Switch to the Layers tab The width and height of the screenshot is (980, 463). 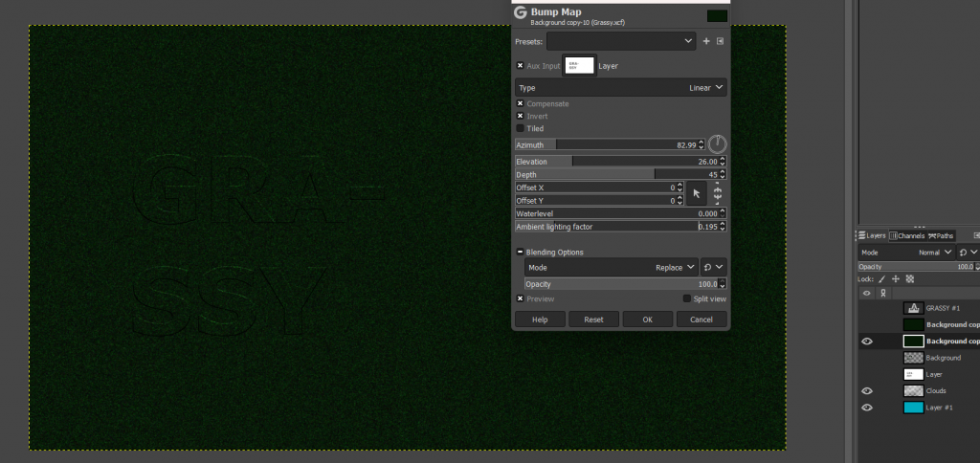[872, 235]
